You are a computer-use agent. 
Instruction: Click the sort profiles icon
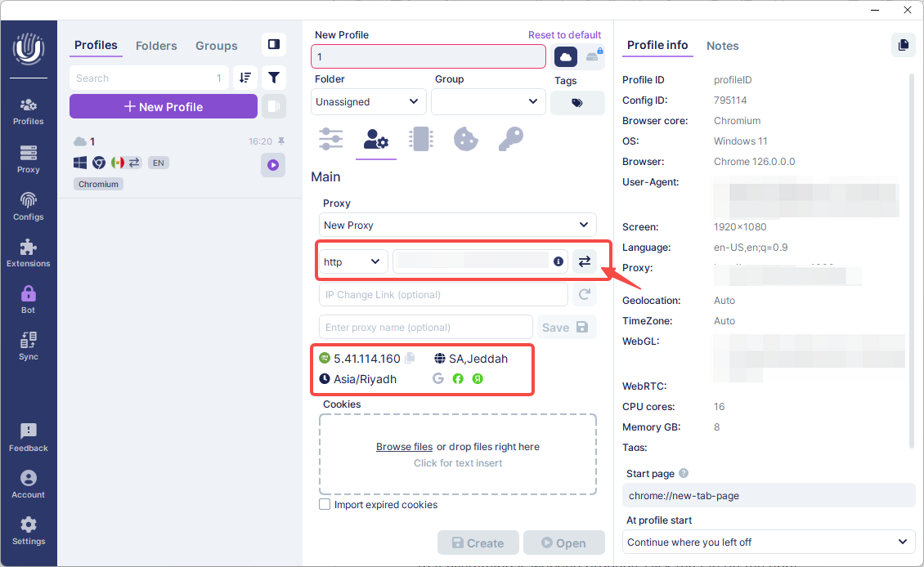(x=245, y=78)
